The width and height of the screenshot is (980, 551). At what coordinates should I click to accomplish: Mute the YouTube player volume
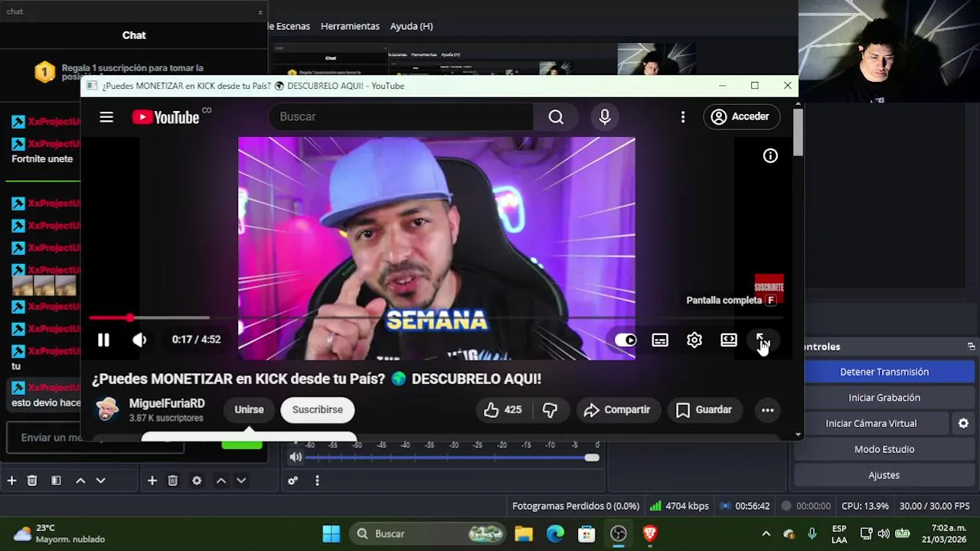tap(139, 340)
